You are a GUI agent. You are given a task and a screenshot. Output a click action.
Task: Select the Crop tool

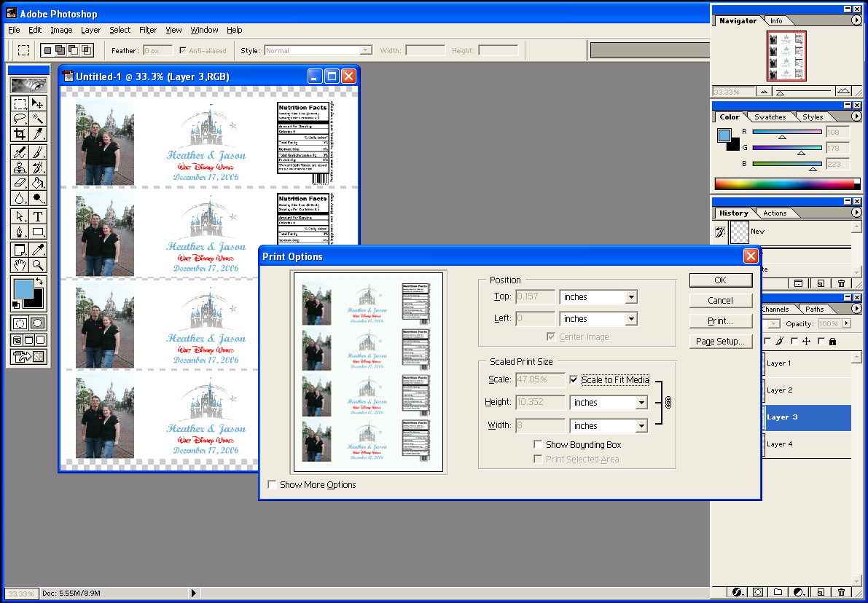pyautogui.click(x=20, y=134)
